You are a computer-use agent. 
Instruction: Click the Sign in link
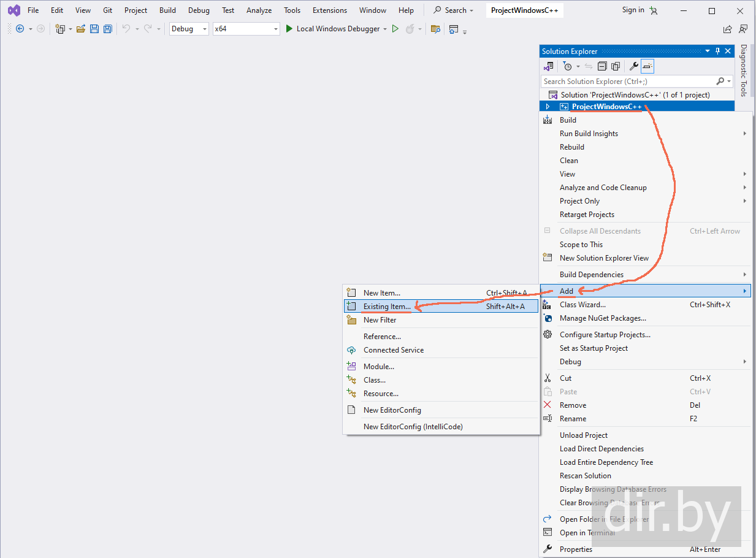(x=633, y=10)
